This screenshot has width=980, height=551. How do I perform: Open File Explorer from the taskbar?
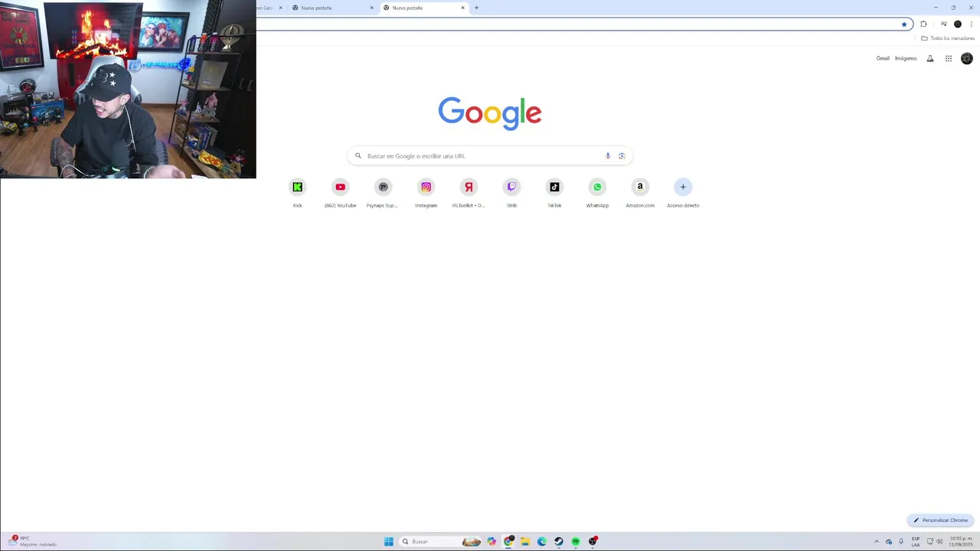pyautogui.click(x=525, y=542)
